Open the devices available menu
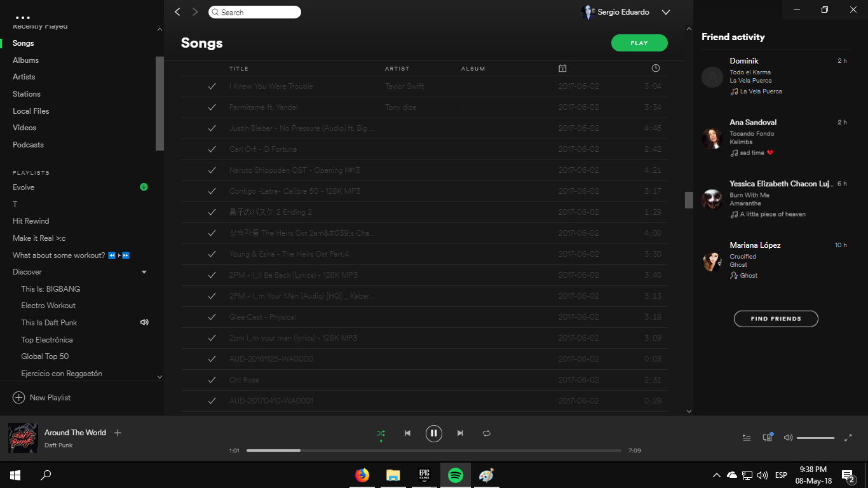This screenshot has width=868, height=488. click(x=768, y=437)
